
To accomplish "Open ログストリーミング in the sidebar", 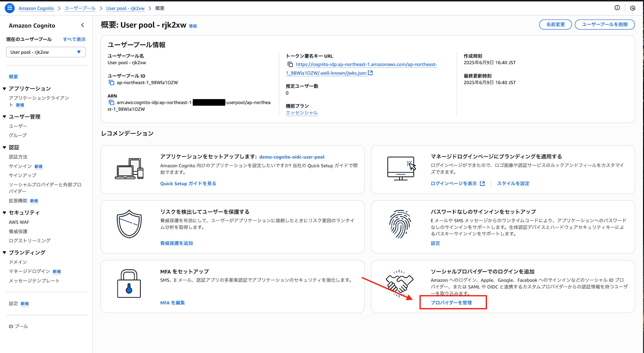I will 30,241.
